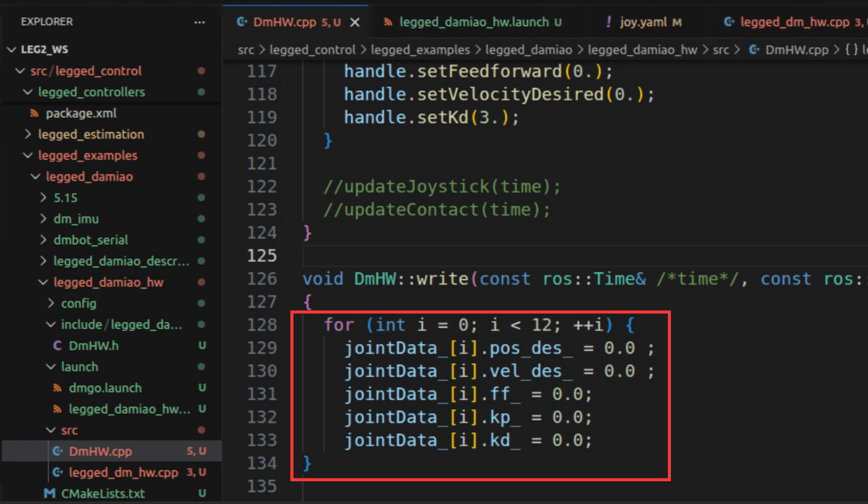This screenshot has height=504, width=868.
Task: Click the exclamation icon on joy.yaml tab
Action: coord(609,22)
